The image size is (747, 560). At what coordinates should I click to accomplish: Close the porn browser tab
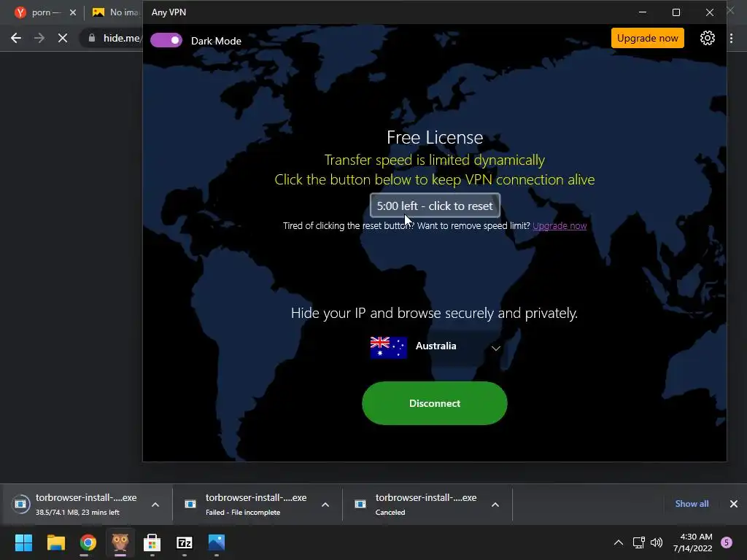[73, 12]
